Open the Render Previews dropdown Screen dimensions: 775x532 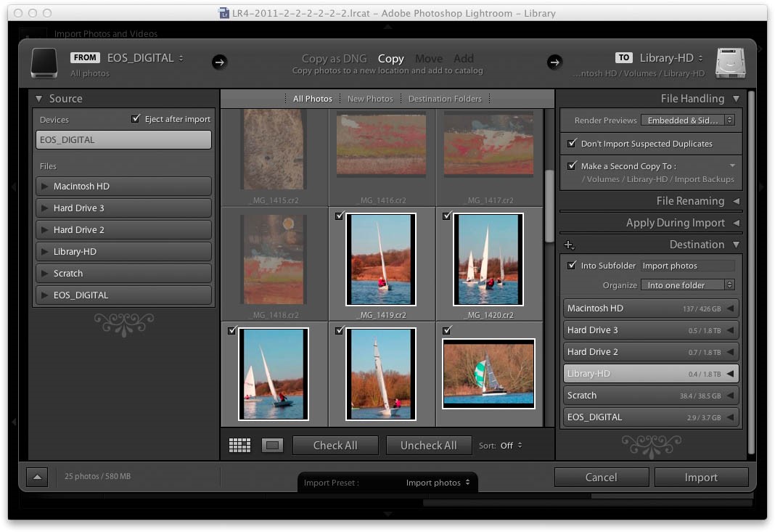[x=688, y=120]
